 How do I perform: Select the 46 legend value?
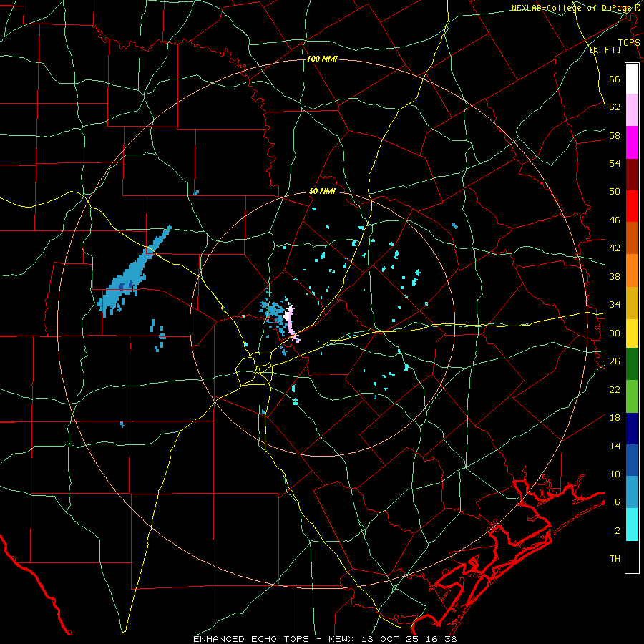coord(615,220)
